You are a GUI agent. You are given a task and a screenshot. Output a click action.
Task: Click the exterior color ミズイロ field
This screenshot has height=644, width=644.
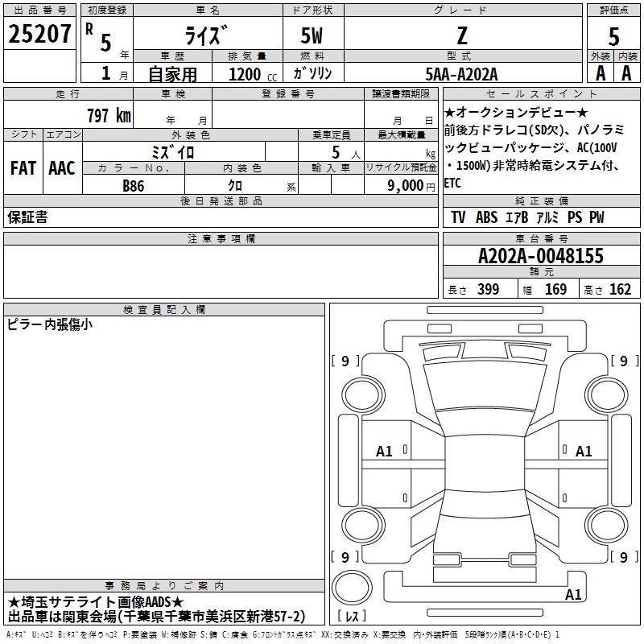(x=173, y=151)
